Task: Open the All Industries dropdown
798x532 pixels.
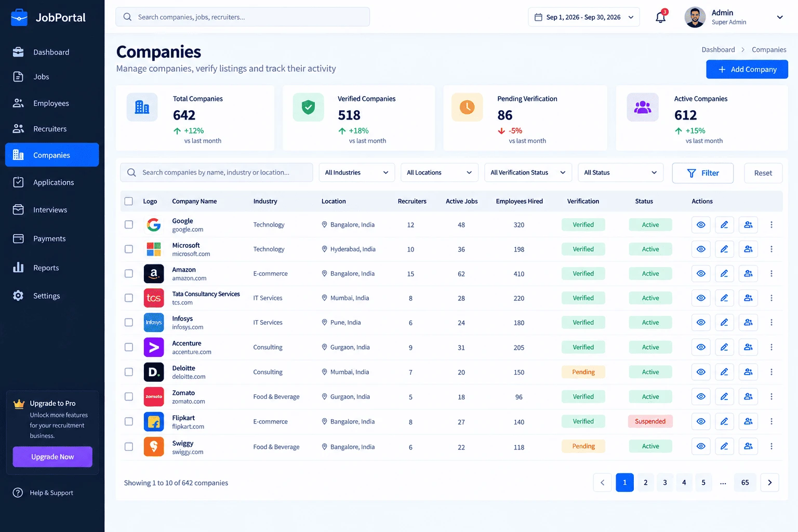Action: [357, 172]
